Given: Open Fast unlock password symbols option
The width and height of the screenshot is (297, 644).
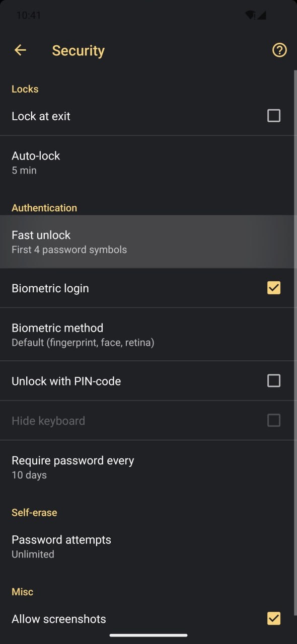Looking at the screenshot, I should 148,242.
